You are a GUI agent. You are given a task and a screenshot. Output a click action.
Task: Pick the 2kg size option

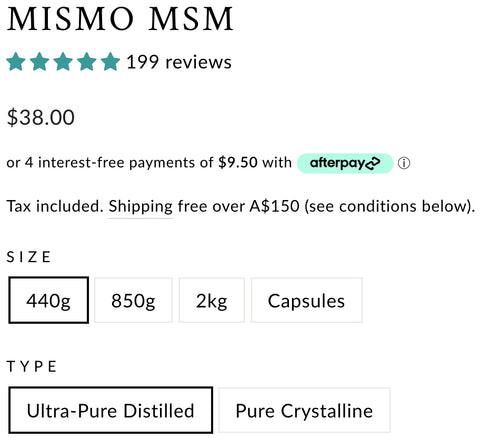coord(212,300)
